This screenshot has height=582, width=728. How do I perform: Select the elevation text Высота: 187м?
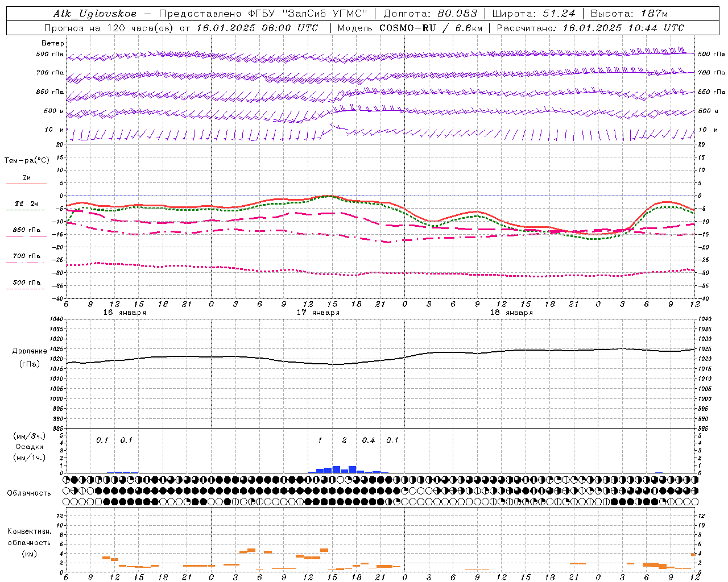tap(629, 14)
